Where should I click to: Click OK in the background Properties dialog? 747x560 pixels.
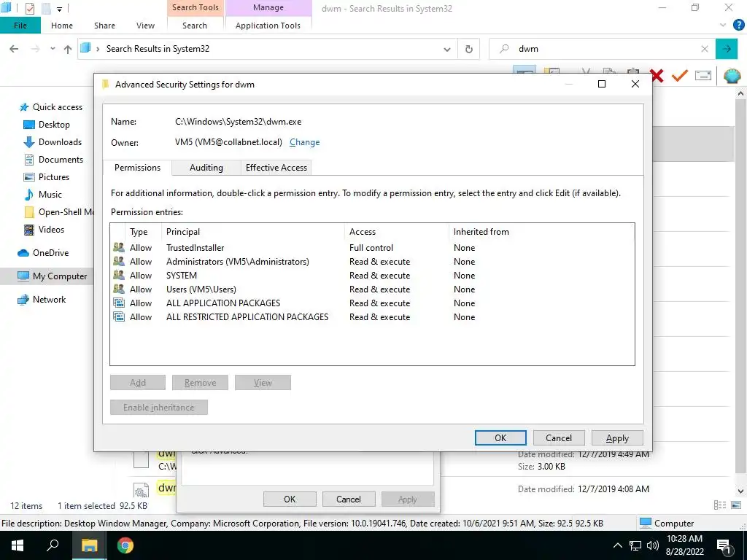[x=290, y=499]
